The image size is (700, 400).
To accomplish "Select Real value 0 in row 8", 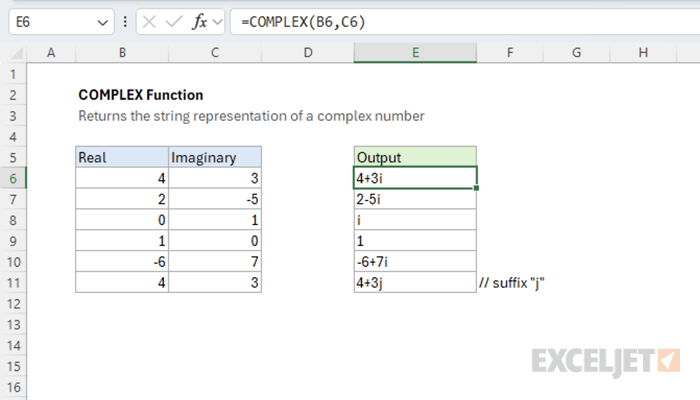I will coord(122,220).
